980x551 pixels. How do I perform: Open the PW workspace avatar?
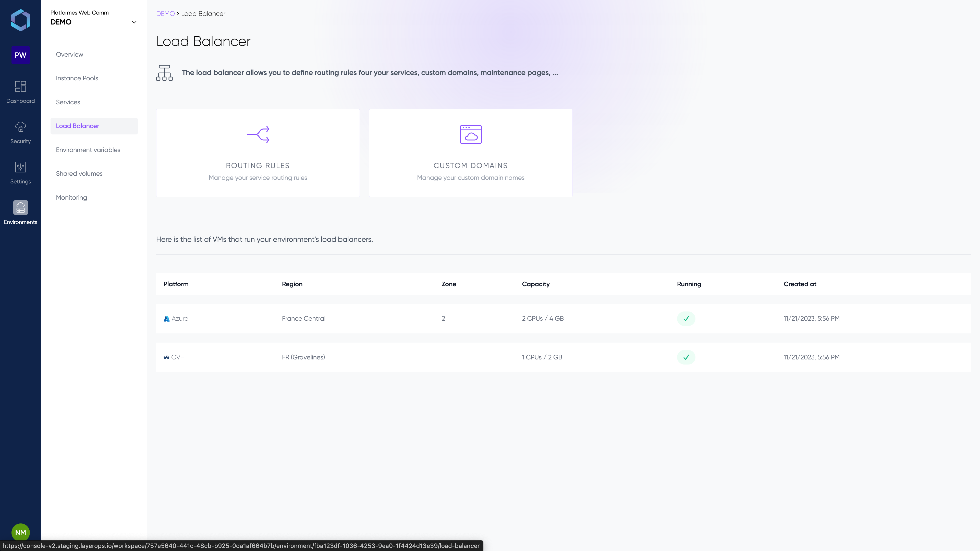20,55
